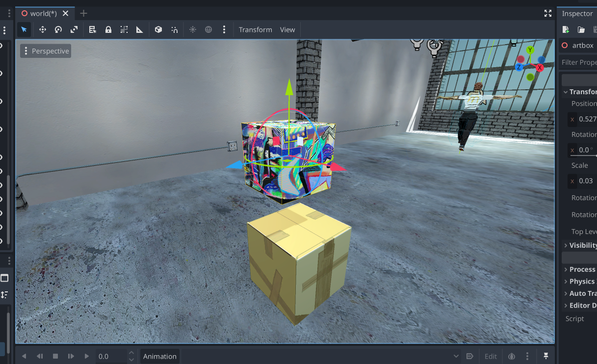Stop animation playback
597x364 pixels.
[55, 356]
